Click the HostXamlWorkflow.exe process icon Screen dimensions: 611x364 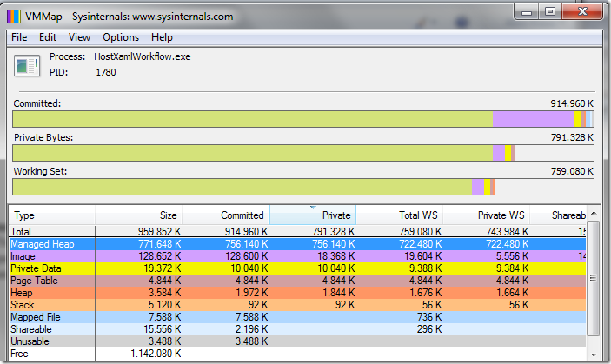(x=27, y=65)
